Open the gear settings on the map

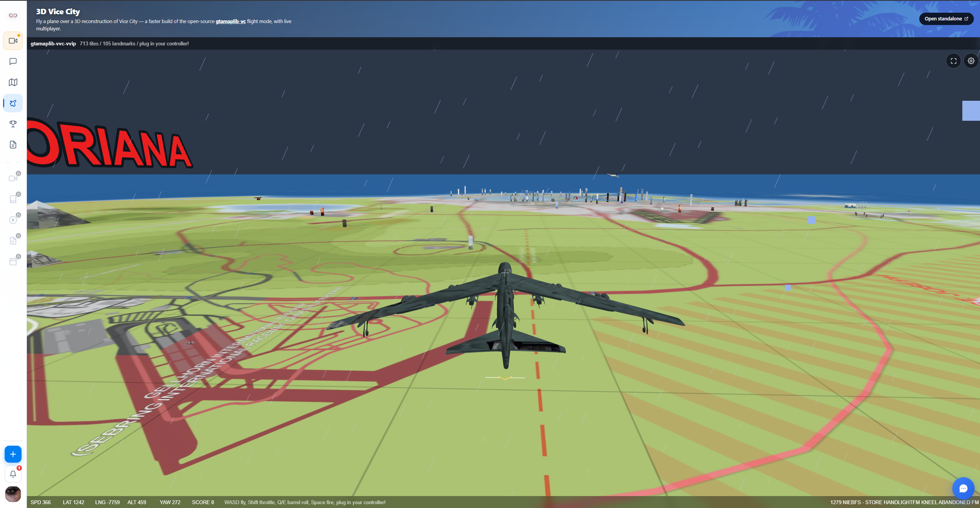[x=971, y=61]
